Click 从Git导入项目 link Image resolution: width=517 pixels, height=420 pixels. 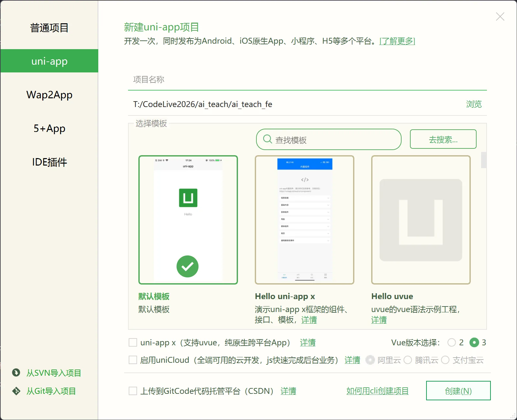(x=51, y=391)
